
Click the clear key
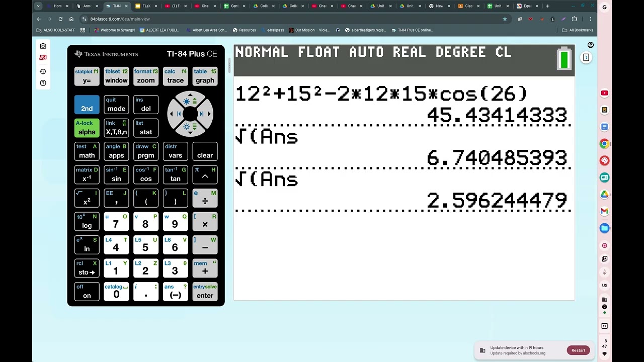[x=205, y=151]
